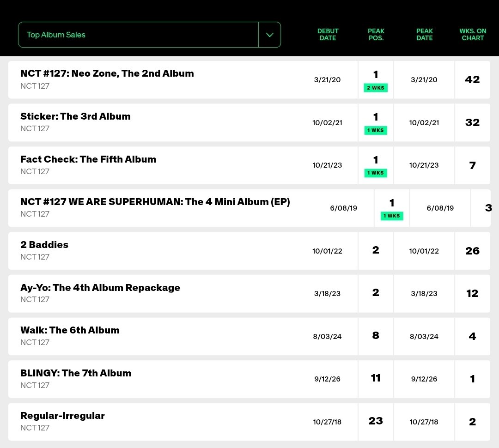Click the 12 weeks on chart value for Ay-Yo
Screen dimensions: 499x448
click(472, 294)
